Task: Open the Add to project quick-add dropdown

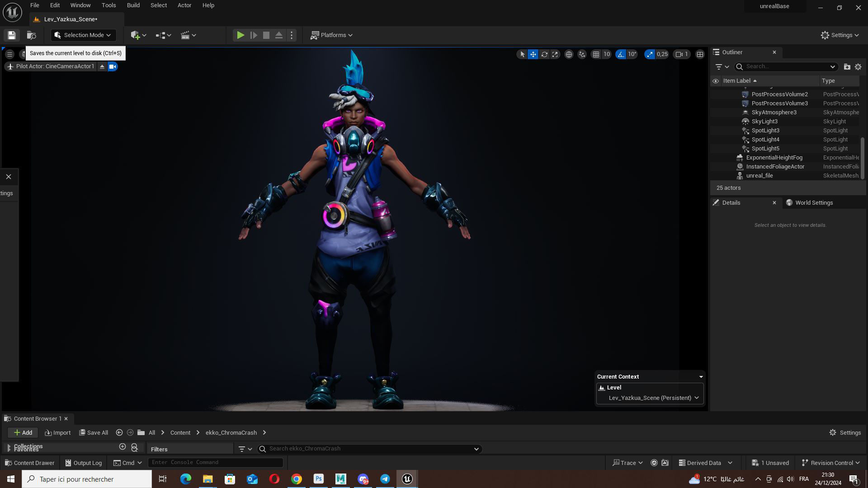Action: tap(138, 35)
